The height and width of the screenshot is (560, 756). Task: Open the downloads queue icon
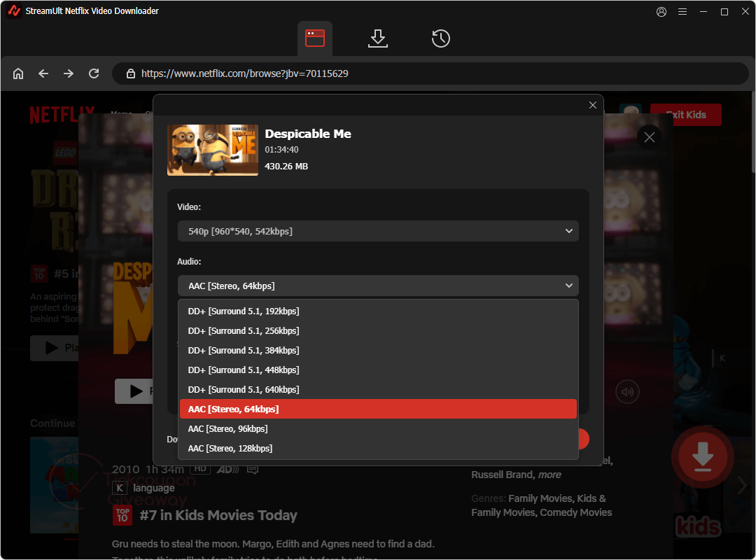tap(377, 38)
